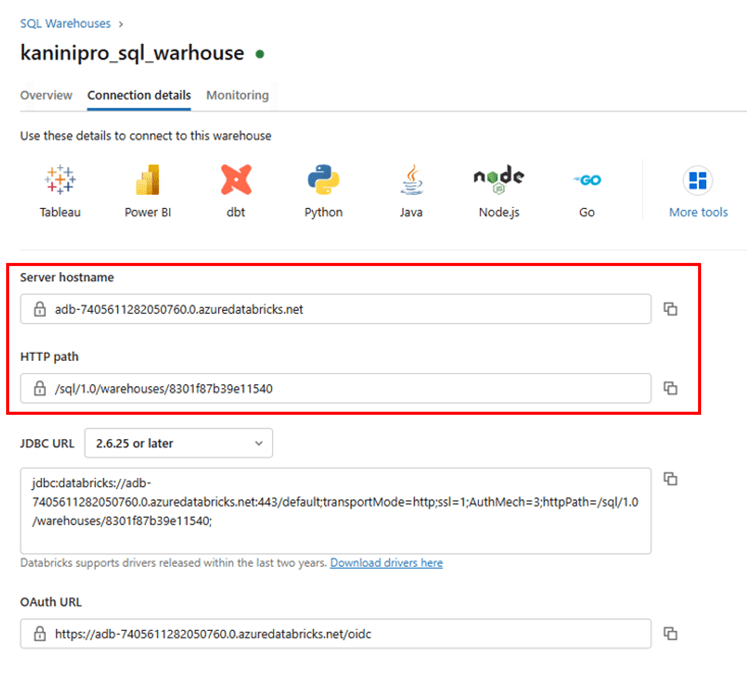This screenshot has height=690, width=749.
Task: Open the Monitoring tab
Action: click(237, 95)
